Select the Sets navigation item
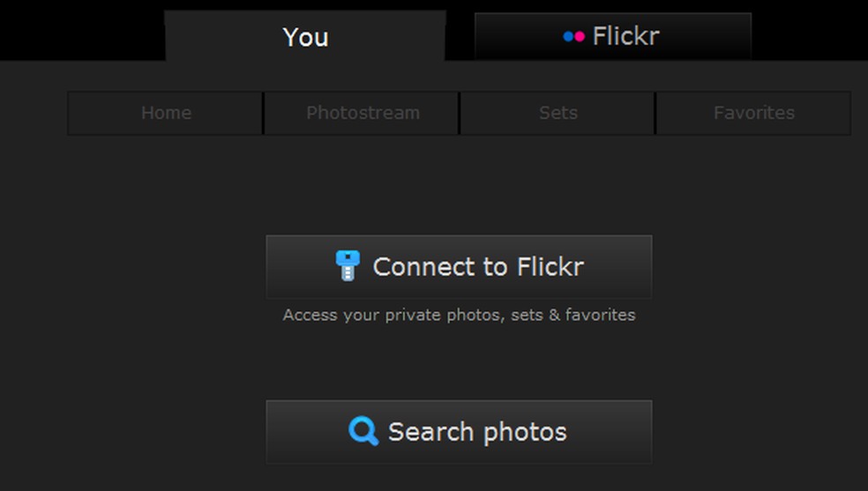Image resolution: width=868 pixels, height=491 pixels. (x=557, y=113)
